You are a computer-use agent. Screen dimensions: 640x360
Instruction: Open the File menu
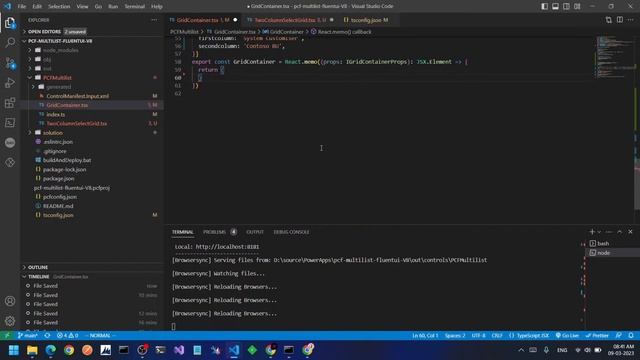(22, 6)
